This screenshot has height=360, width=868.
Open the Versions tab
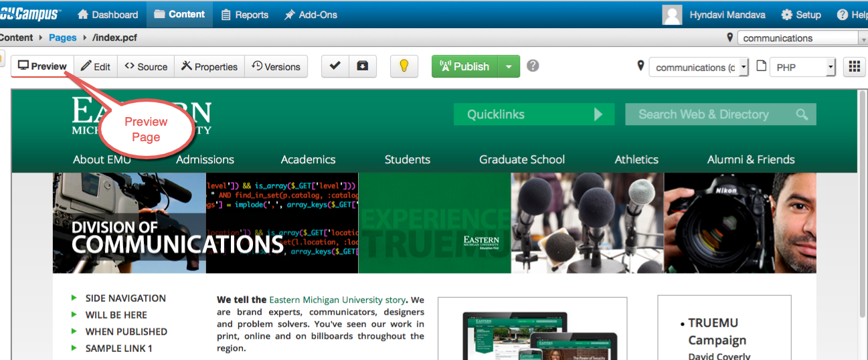276,66
